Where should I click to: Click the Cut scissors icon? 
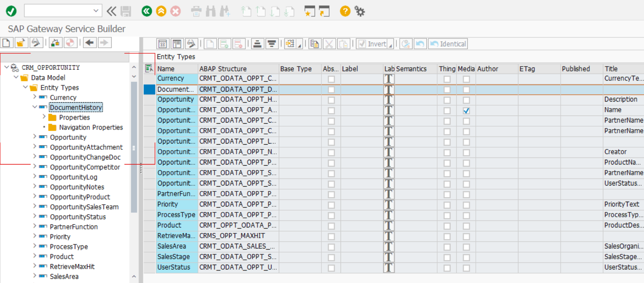[x=329, y=44]
